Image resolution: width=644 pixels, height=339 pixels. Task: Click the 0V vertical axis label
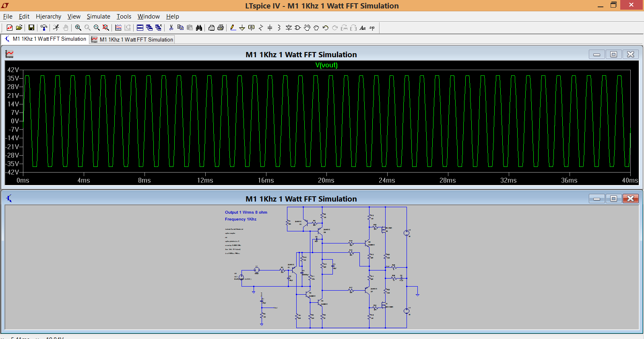pos(15,121)
